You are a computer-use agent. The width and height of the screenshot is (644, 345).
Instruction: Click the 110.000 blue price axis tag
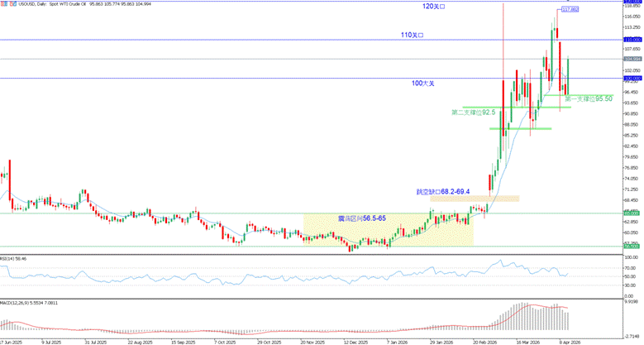[632, 39]
